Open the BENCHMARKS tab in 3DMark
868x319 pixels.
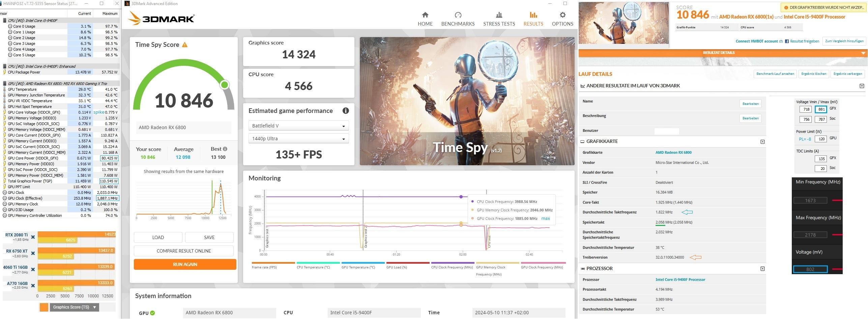[x=458, y=19]
